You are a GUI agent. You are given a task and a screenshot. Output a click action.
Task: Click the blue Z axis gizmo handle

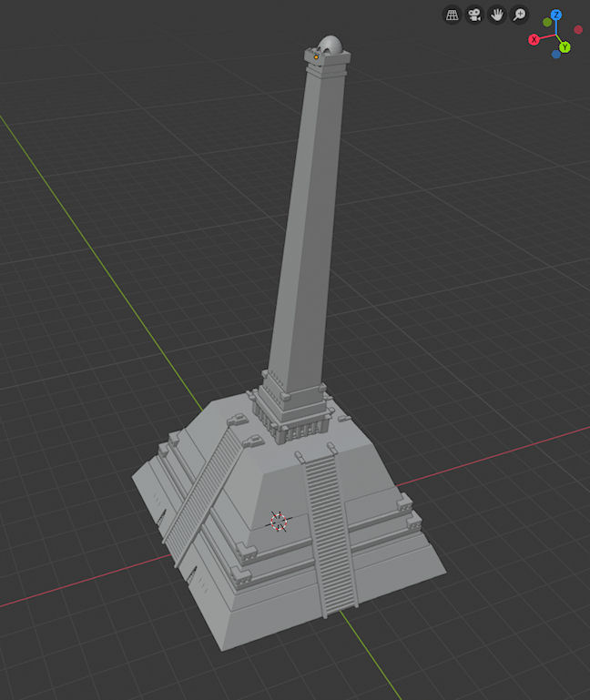555,15
